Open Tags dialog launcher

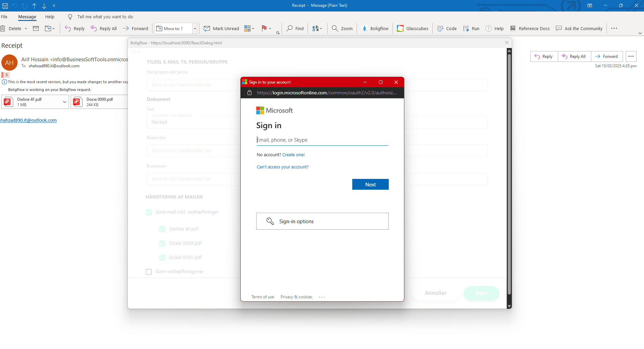[278, 33]
